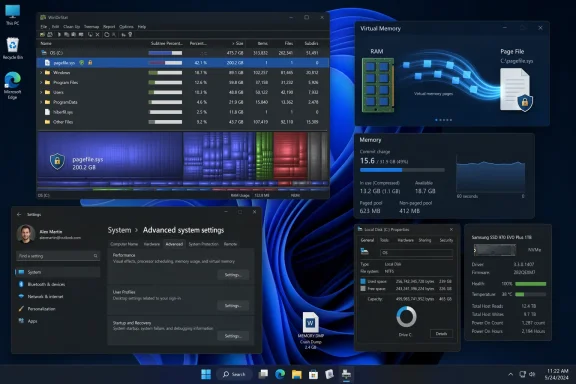Click the green badge icon beside pagefile.sys
Viewport: 576px width, 384px height.
coord(82,63)
